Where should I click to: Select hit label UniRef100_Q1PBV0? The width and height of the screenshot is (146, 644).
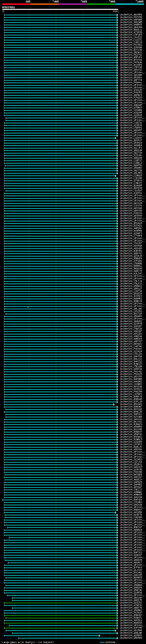[131, 636]
